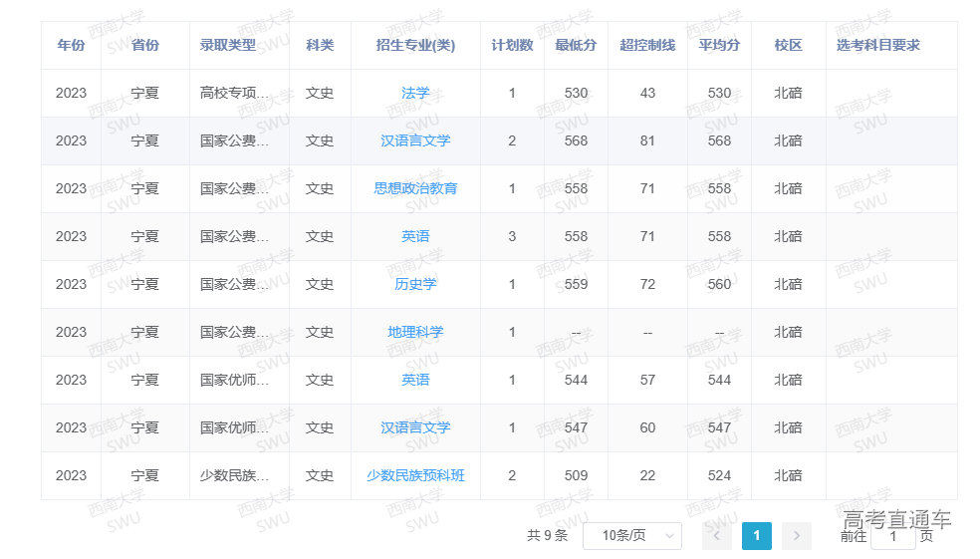Viewport: 980px width, 559px height.
Task: Click 汉语言文学 link with 547 minimum score
Action: pyautogui.click(x=415, y=427)
